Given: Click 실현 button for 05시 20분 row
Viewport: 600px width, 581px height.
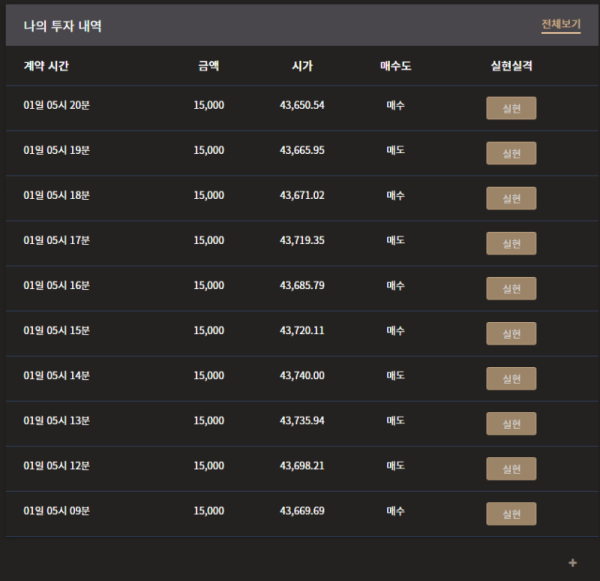Looking at the screenshot, I should (x=511, y=108).
